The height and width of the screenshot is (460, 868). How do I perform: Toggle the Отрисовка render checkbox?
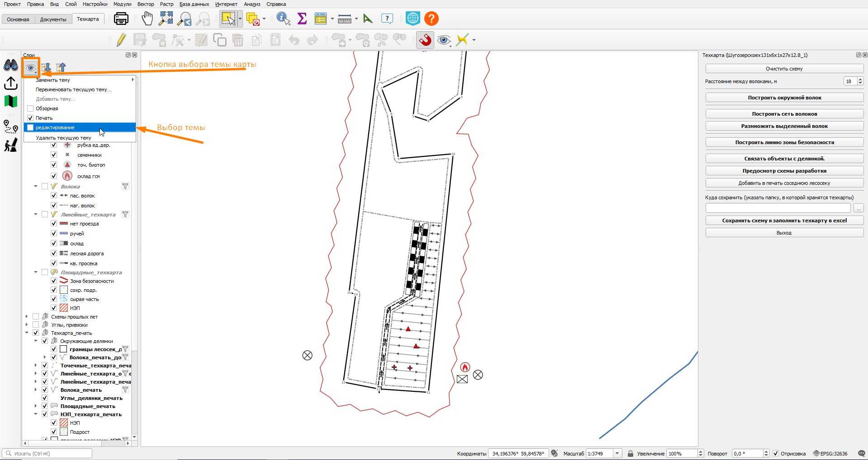click(x=776, y=454)
